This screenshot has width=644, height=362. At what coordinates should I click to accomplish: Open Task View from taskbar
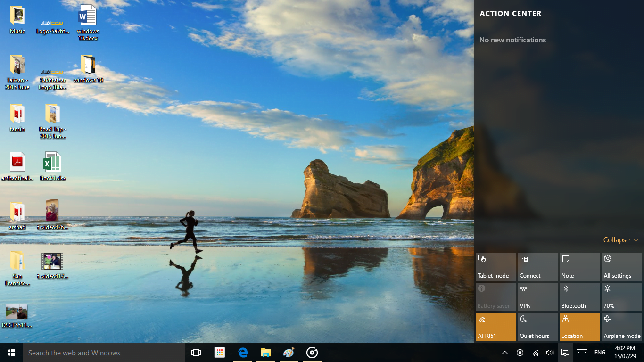(196, 353)
